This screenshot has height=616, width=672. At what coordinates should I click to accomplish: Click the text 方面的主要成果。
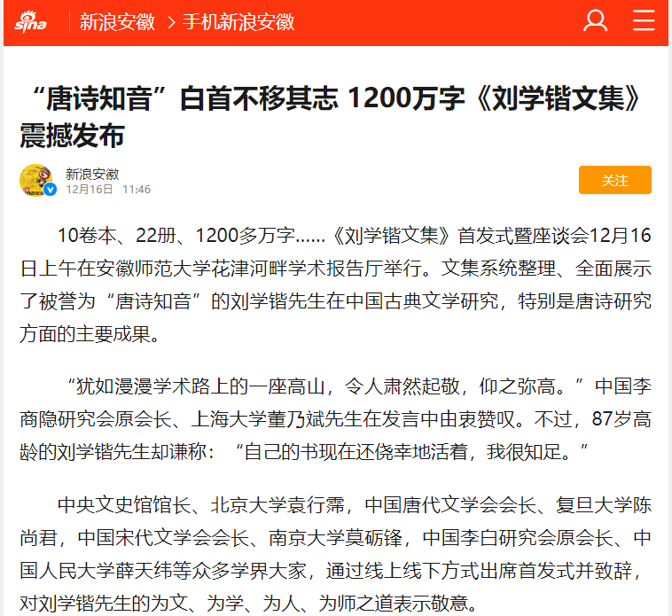coord(90,334)
